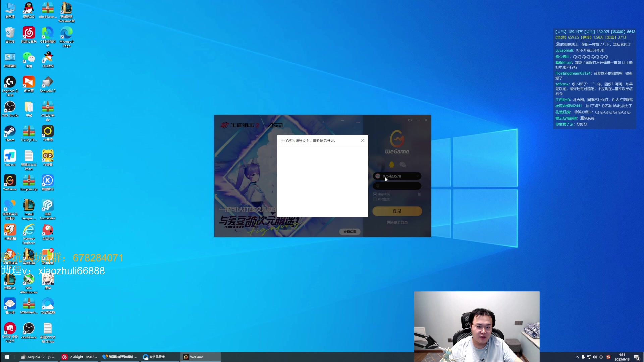Toggle save password checkbox
This screenshot has height=362, width=644.
pyautogui.click(x=375, y=194)
